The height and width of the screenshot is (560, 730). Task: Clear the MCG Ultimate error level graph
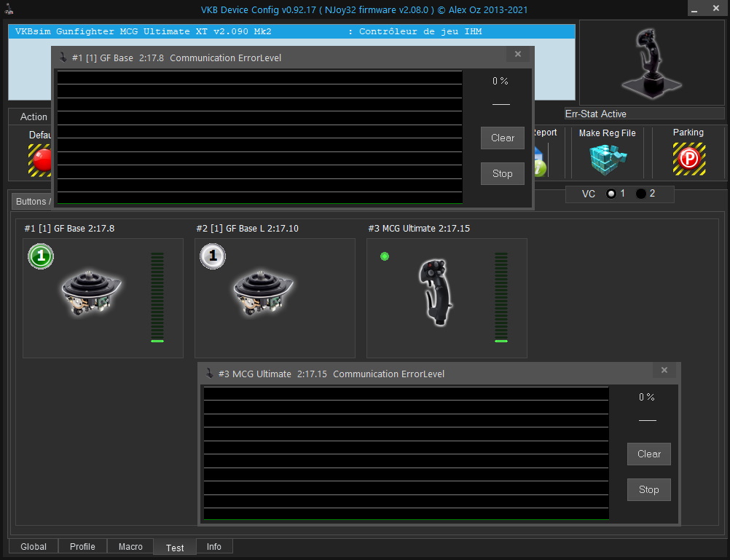pos(649,454)
